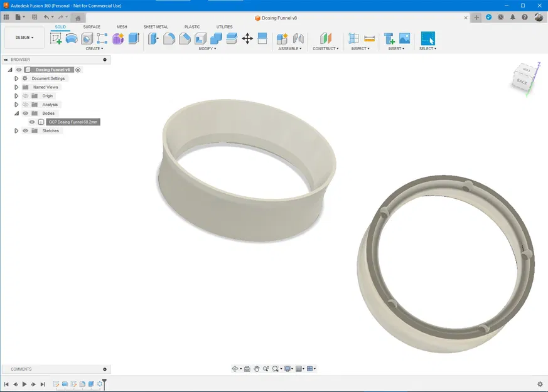Image resolution: width=548 pixels, height=392 pixels.
Task: Show the Origin folder visibility
Action: click(25, 96)
